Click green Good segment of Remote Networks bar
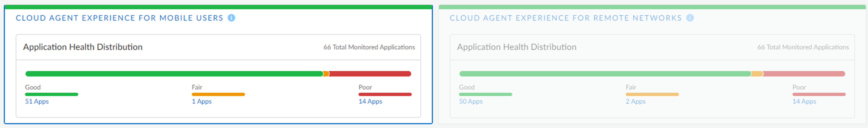This screenshot has width=868, height=128. (605, 74)
